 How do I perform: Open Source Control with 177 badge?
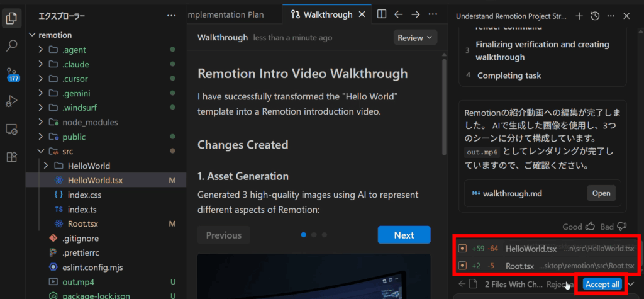click(x=11, y=74)
